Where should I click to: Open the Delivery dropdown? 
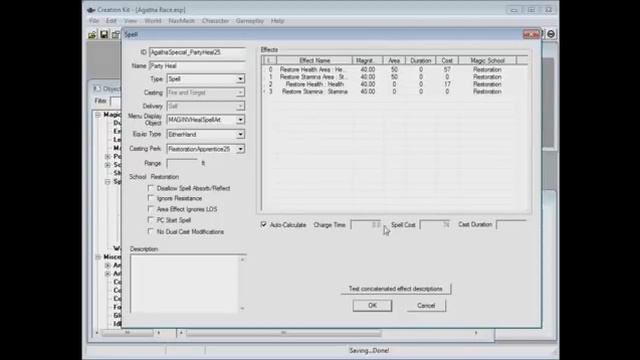(x=240, y=106)
